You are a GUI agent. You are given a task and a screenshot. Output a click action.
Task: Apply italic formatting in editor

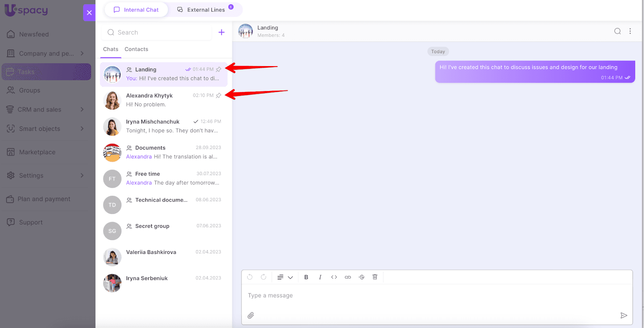coord(320,277)
